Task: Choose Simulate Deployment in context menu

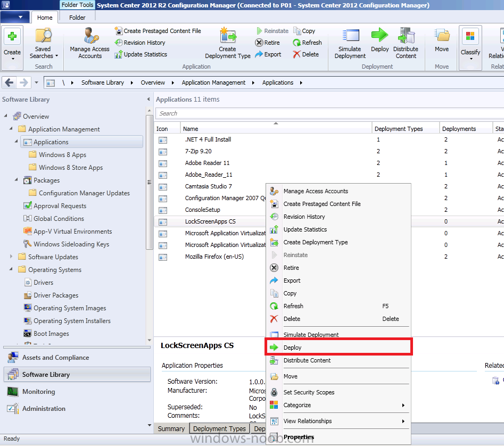Action: [x=338, y=334]
